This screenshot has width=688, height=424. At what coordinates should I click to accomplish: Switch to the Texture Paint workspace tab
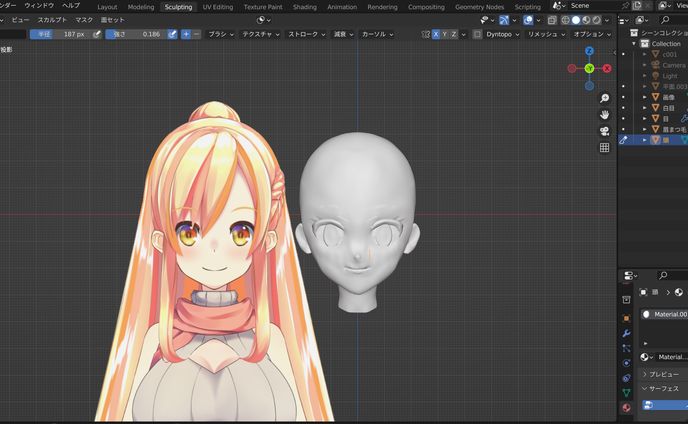pos(263,7)
